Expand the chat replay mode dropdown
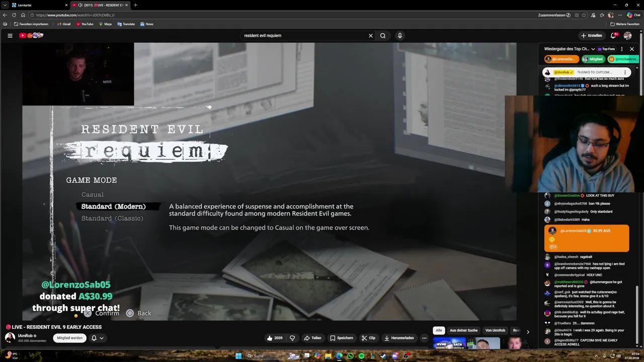Viewport: 644px width, 362px height. (570, 49)
